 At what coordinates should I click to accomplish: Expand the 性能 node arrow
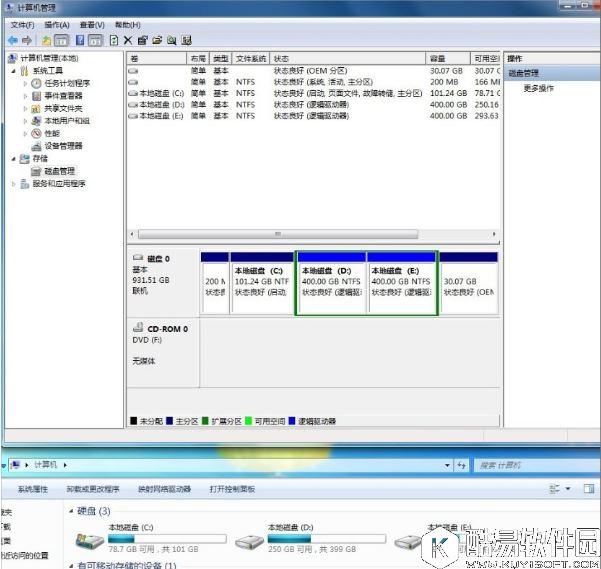click(25, 133)
